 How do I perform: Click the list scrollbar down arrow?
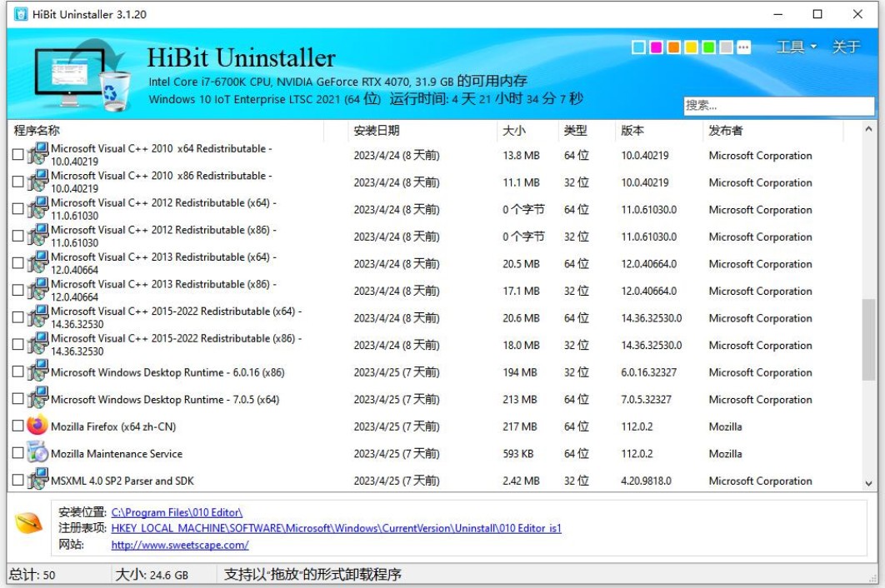(x=868, y=483)
